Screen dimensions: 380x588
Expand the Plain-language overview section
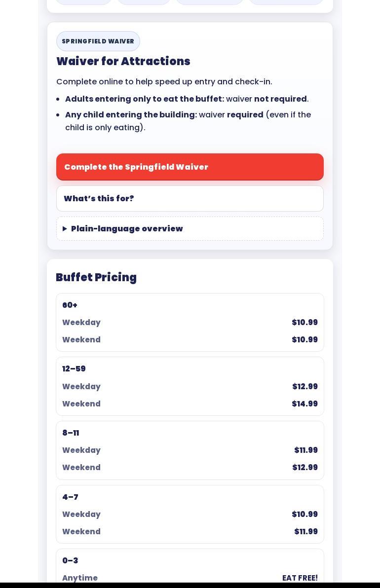[x=127, y=228]
